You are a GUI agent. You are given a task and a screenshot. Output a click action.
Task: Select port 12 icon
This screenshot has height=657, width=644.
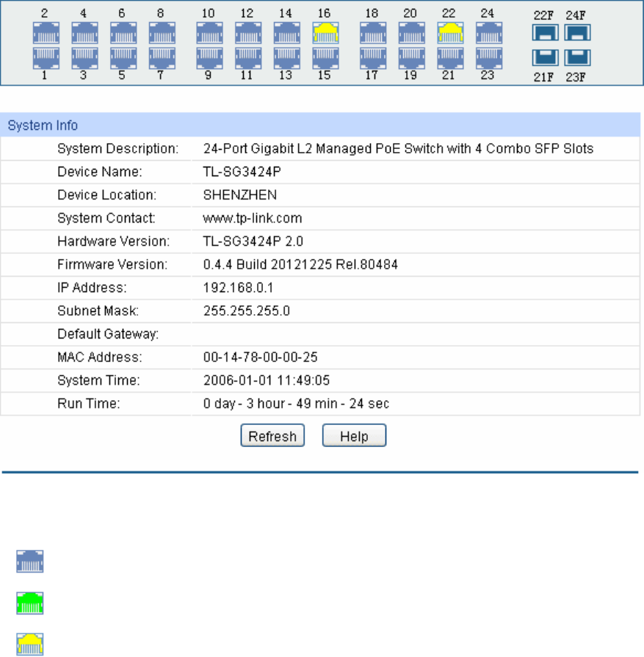[248, 33]
